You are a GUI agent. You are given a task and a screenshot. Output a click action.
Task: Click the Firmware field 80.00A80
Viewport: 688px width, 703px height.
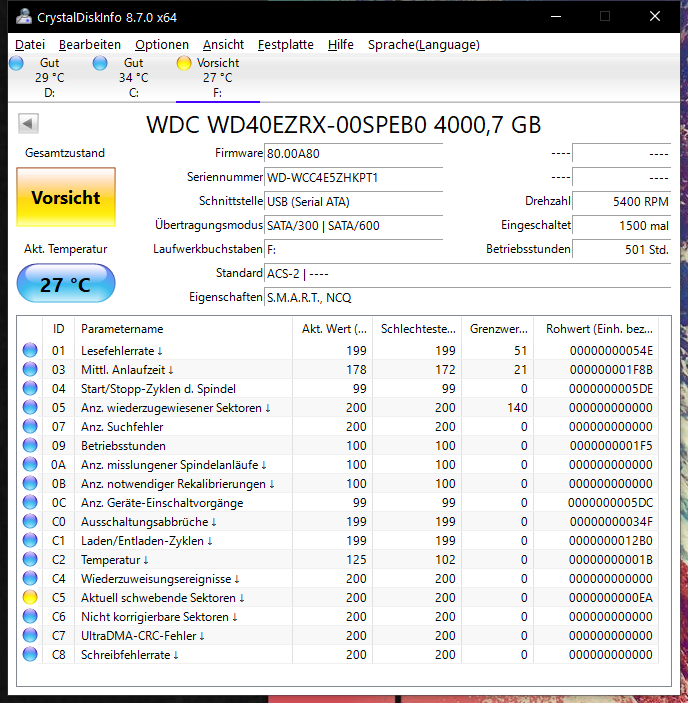(354, 154)
